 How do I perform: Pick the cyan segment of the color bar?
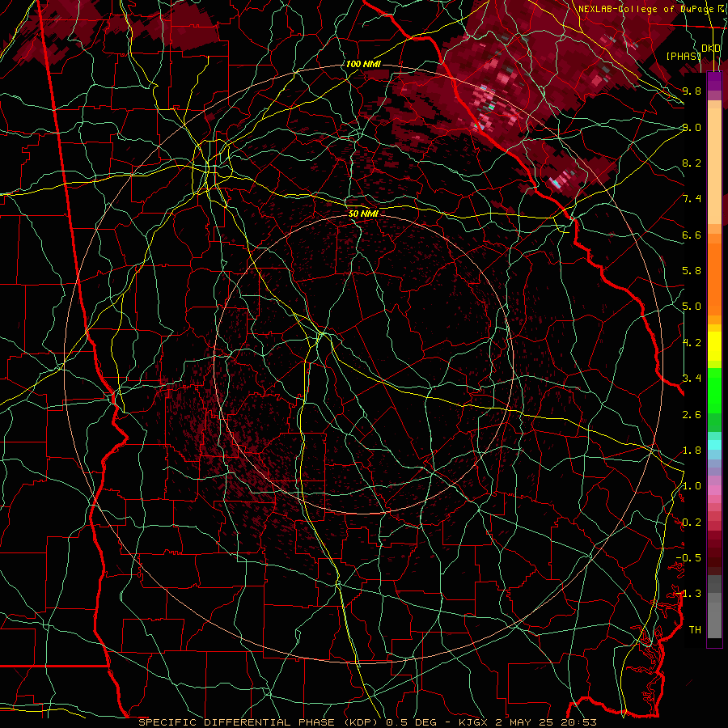714,445
